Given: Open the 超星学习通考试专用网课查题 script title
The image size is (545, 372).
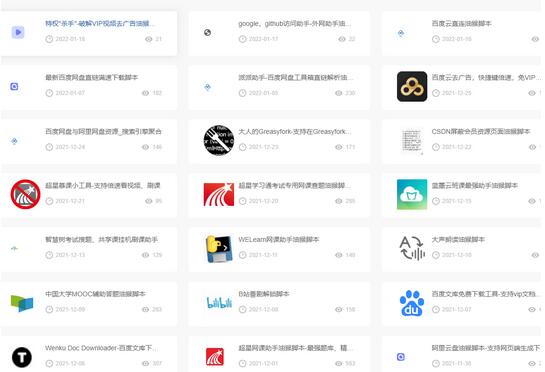Looking at the screenshot, I should (294, 186).
